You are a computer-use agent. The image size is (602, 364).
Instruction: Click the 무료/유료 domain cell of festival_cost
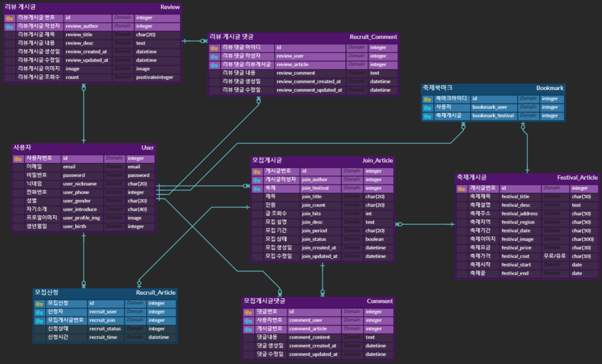[x=554, y=256]
